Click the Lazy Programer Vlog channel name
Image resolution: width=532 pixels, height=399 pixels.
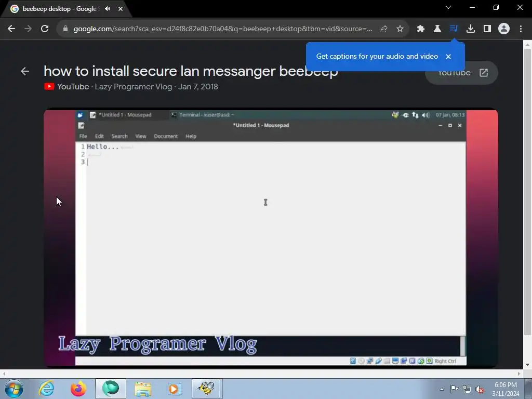pyautogui.click(x=134, y=87)
